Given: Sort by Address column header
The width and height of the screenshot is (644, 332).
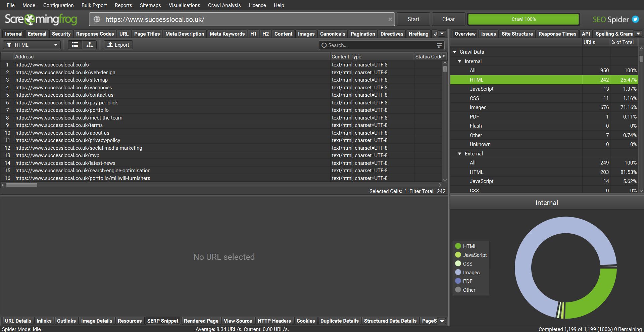Looking at the screenshot, I should point(172,57).
